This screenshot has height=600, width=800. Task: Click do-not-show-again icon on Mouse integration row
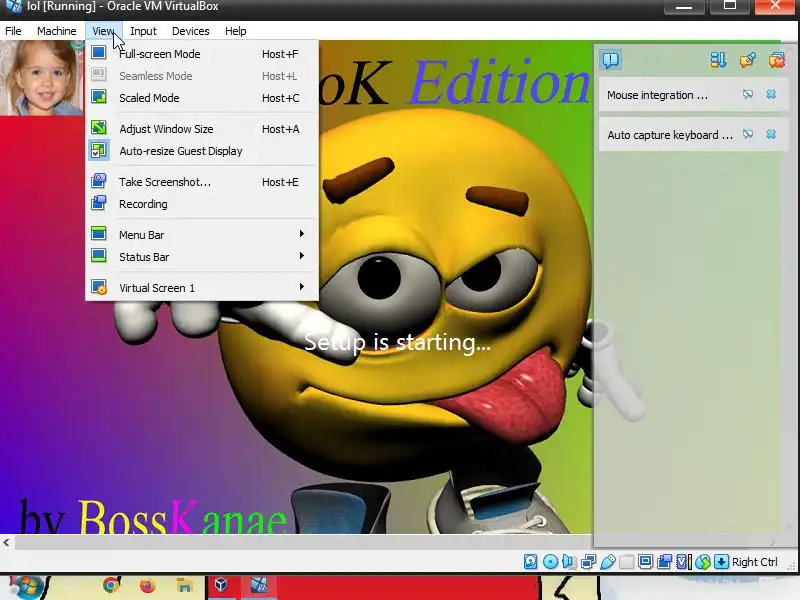747,94
